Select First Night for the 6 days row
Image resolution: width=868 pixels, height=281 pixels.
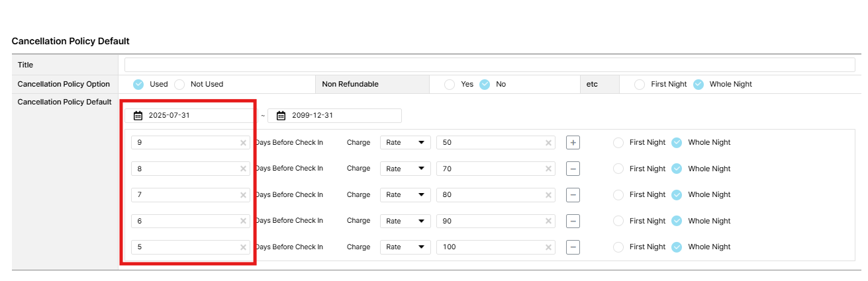tap(618, 221)
